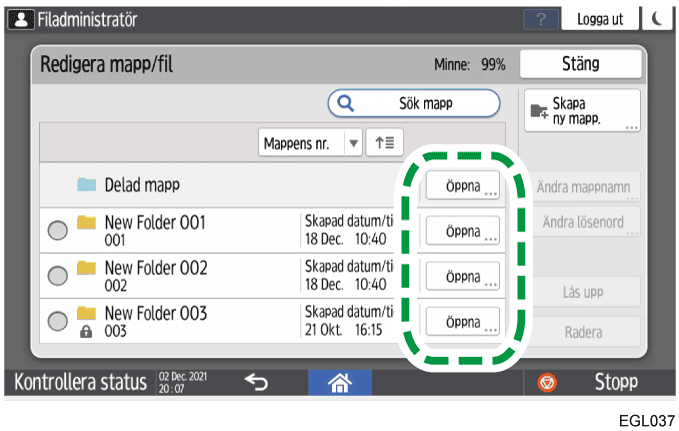Toggle the moon sleep mode icon
This screenshot has height=431, width=679.
(x=656, y=20)
